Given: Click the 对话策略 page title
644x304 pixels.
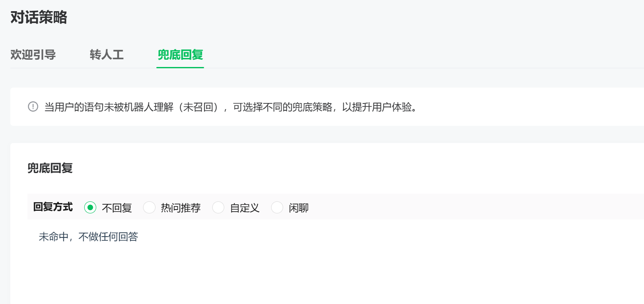Looking at the screenshot, I should click(x=39, y=18).
